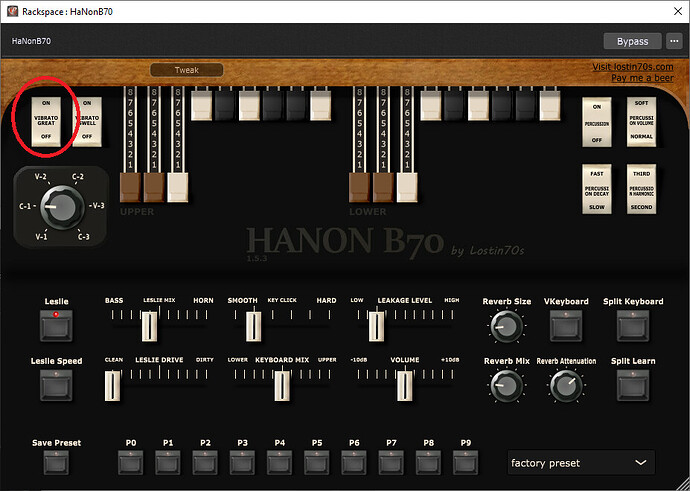Click the white Lower drawbar handle
This screenshot has height=491, width=690.
[x=407, y=187]
